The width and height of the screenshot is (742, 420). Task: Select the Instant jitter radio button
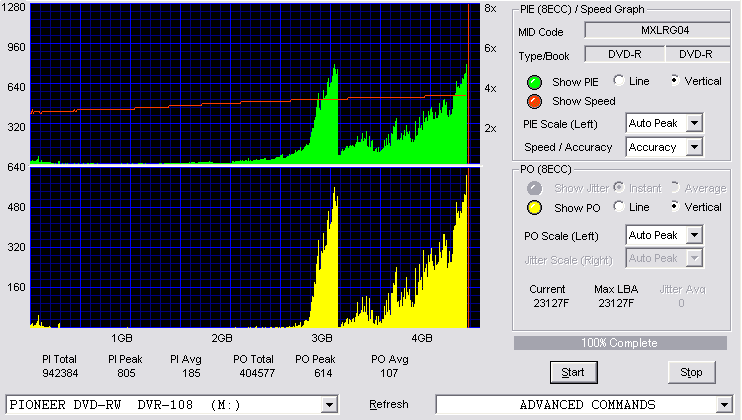pyautogui.click(x=619, y=187)
